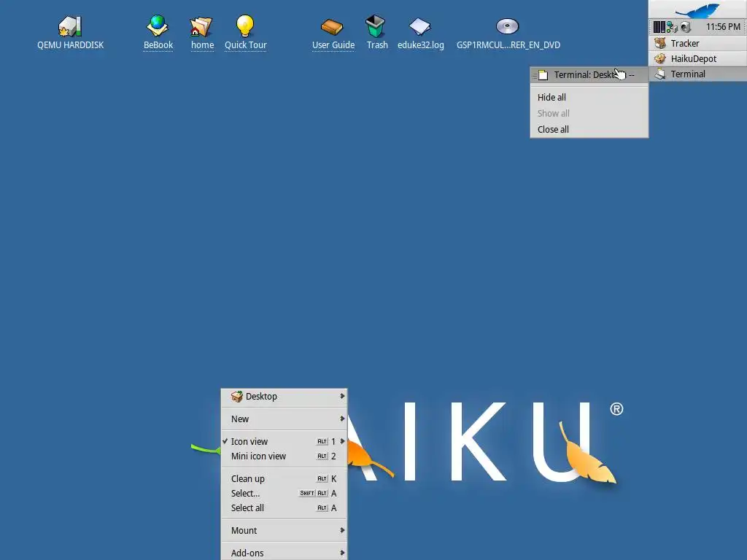The image size is (747, 560).
Task: Open the BeBook desktop icon
Action: [158, 26]
